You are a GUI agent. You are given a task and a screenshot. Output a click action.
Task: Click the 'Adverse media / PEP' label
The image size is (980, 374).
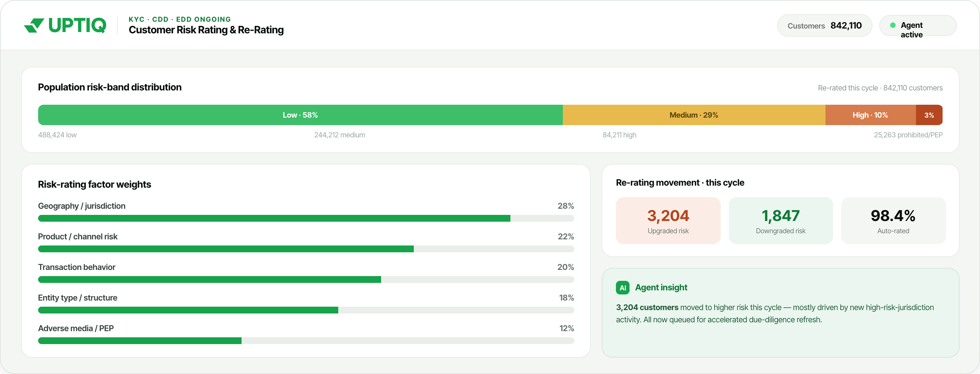point(76,328)
